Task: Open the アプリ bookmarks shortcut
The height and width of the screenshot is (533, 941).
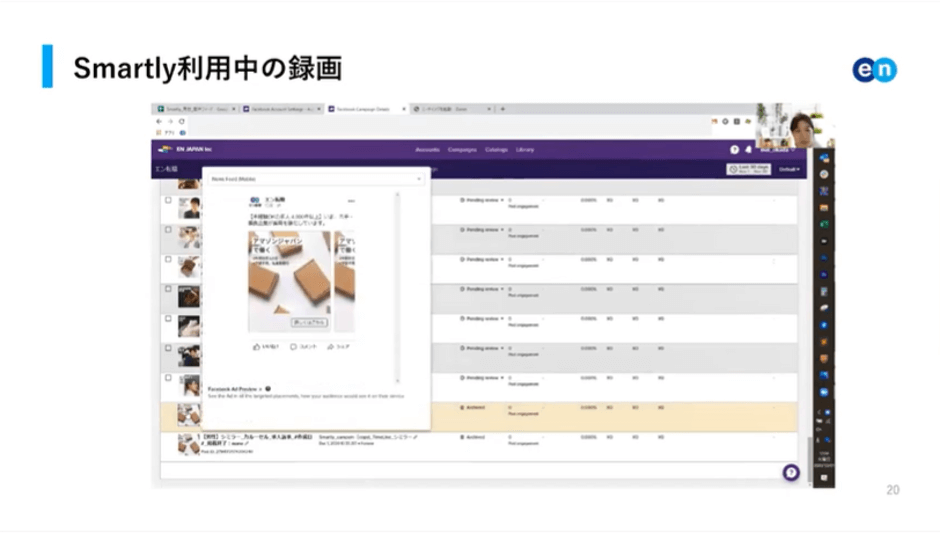Action: pyautogui.click(x=166, y=133)
